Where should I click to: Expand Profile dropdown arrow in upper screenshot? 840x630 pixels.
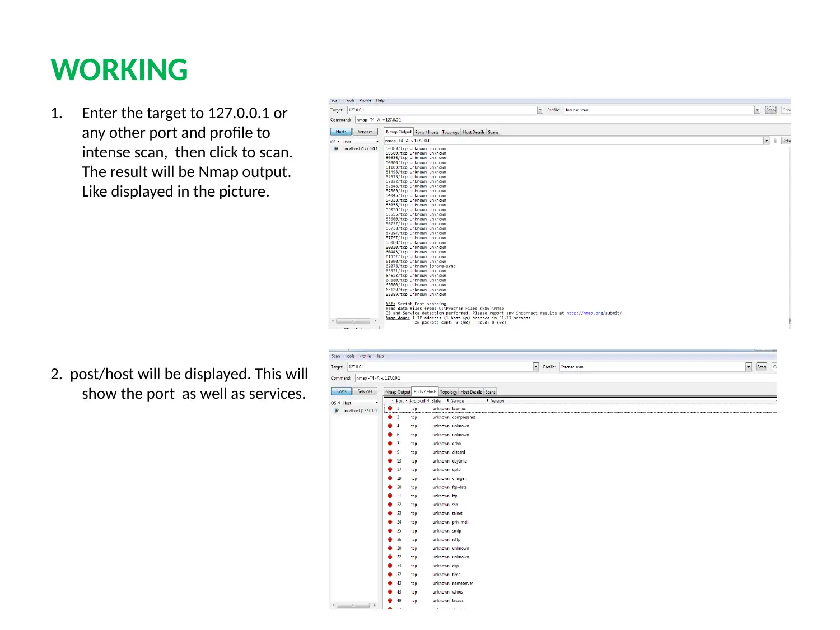757,110
